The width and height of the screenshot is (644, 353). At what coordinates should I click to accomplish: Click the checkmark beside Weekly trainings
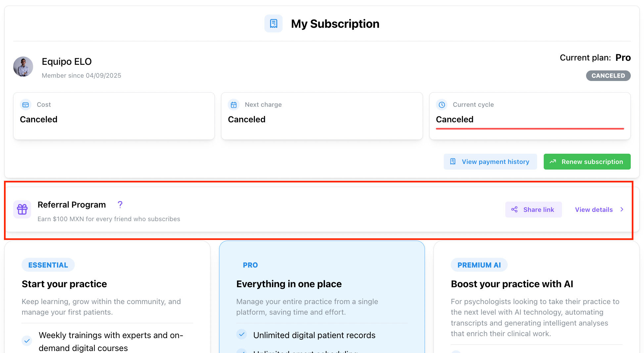coord(27,340)
